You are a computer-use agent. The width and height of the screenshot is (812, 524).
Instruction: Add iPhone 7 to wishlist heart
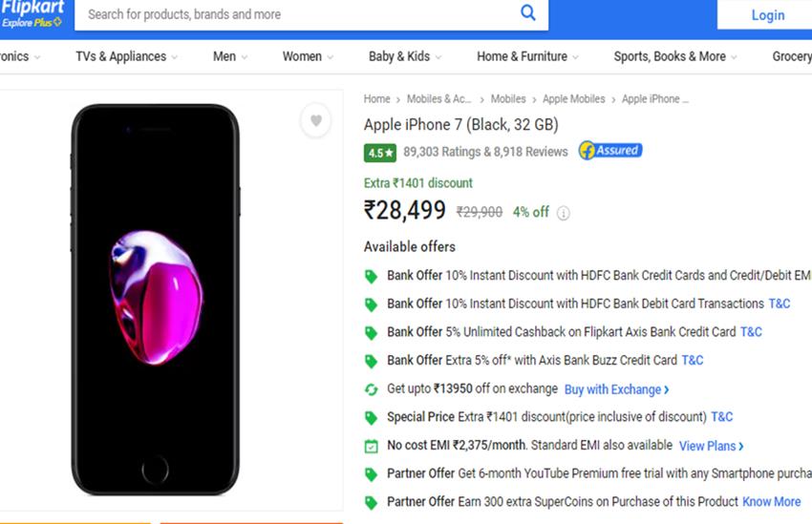[315, 121]
